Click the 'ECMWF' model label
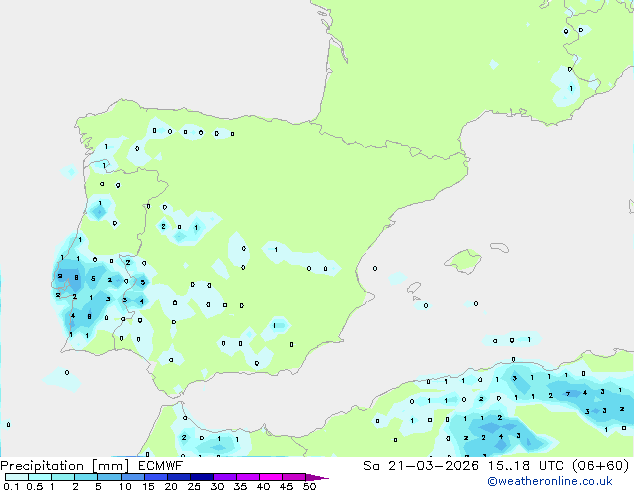 point(161,466)
